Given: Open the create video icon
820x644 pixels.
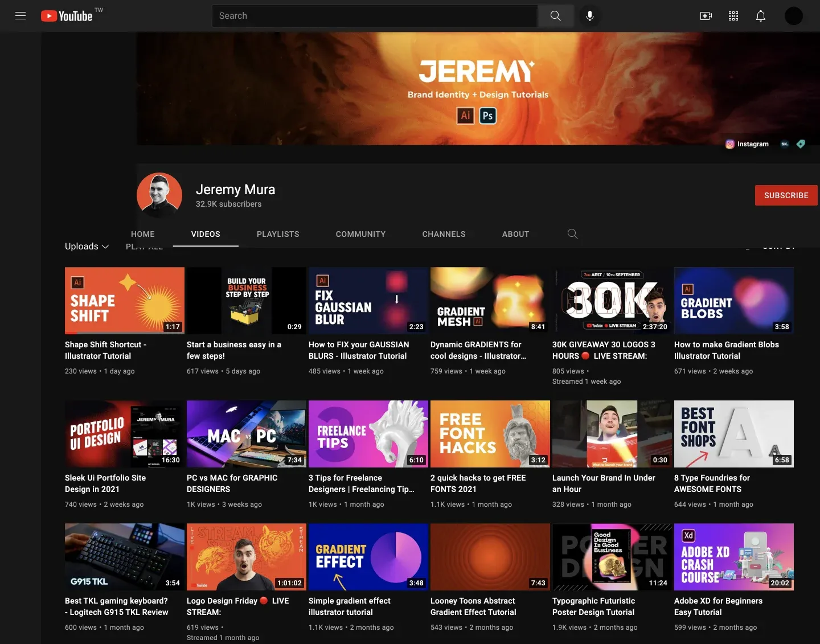Looking at the screenshot, I should coord(706,16).
